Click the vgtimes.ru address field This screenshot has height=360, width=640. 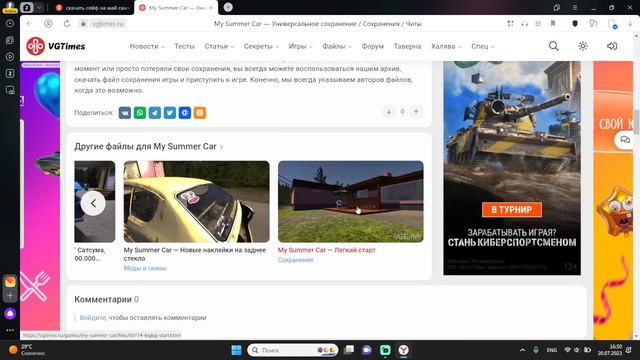(x=108, y=24)
